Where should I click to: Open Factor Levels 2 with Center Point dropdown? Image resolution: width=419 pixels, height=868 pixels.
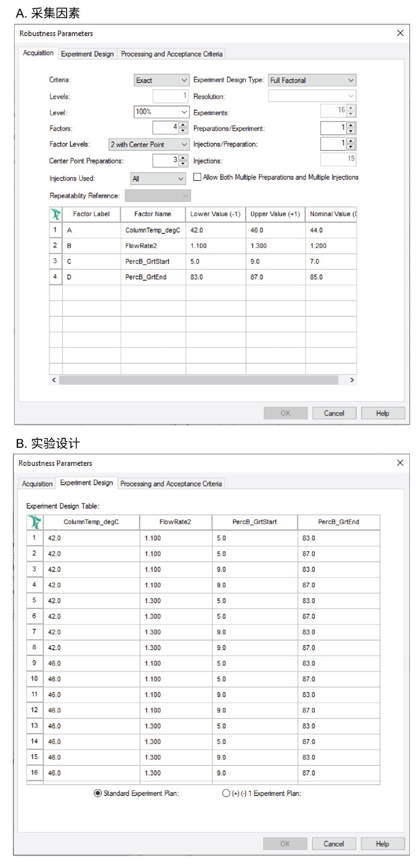[x=148, y=145]
